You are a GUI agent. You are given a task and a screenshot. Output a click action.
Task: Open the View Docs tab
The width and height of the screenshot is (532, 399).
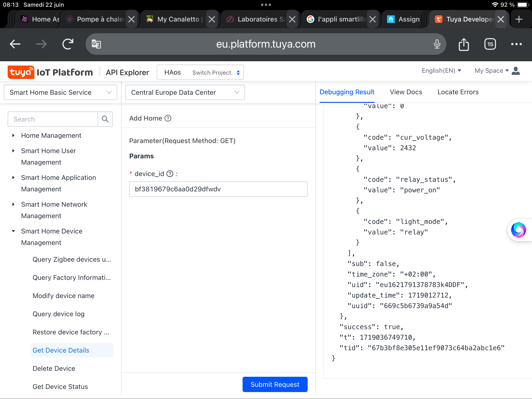pyautogui.click(x=406, y=92)
